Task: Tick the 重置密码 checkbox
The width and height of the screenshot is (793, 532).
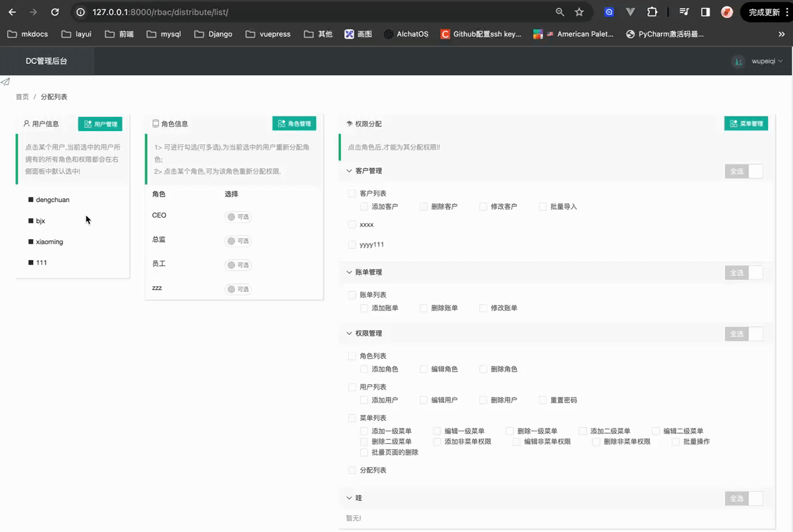Action: (x=543, y=400)
